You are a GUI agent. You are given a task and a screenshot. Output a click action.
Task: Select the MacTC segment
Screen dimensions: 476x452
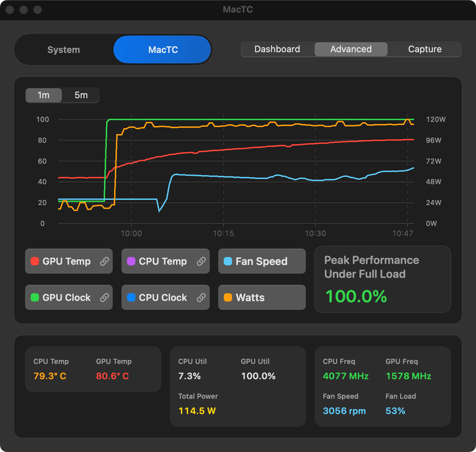click(x=162, y=49)
